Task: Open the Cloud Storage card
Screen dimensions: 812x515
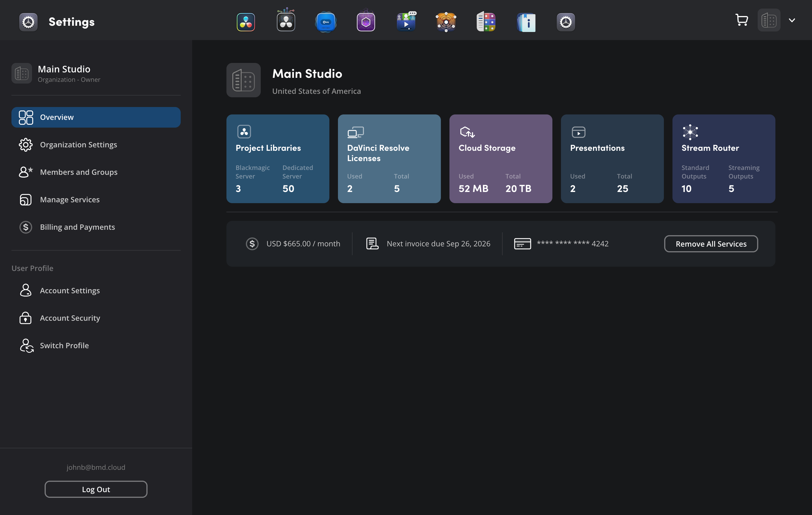Action: pyautogui.click(x=501, y=159)
